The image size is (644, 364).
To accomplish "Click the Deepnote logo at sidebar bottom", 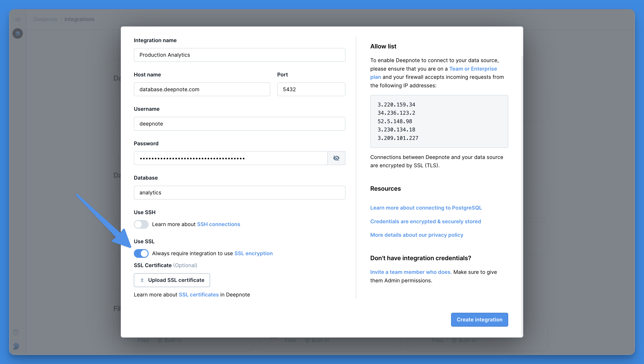I will tap(16, 346).
